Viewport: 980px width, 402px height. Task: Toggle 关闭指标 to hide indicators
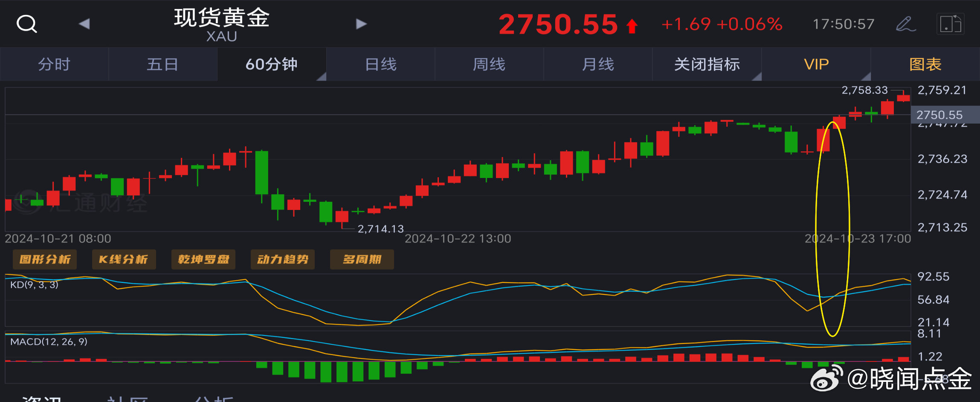coord(707,64)
